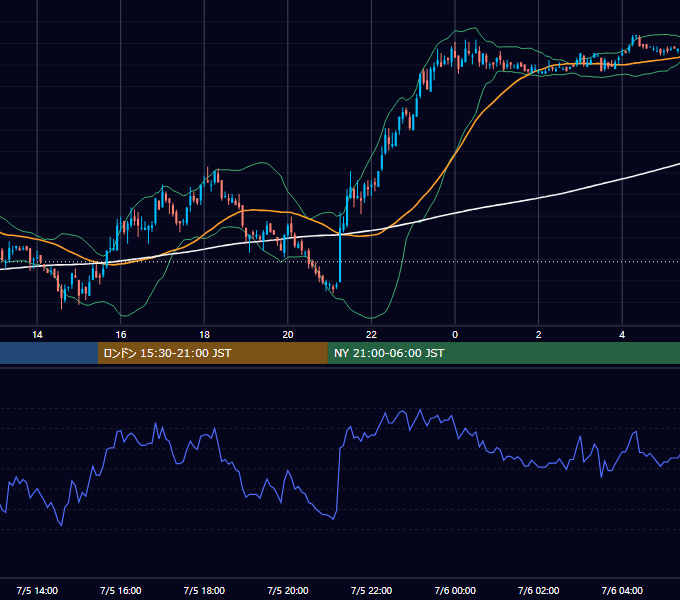Screen dimensions: 680x600
Task: Click the 7/6 04:00 indicator time label
Action: [622, 590]
